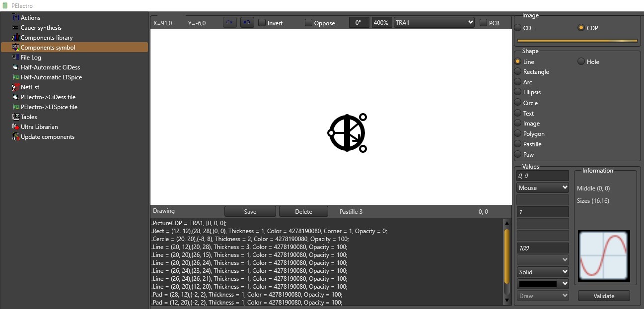The width and height of the screenshot is (644, 309).
Task: Select Half-Automatic LTSpice sidebar item
Action: (x=51, y=77)
